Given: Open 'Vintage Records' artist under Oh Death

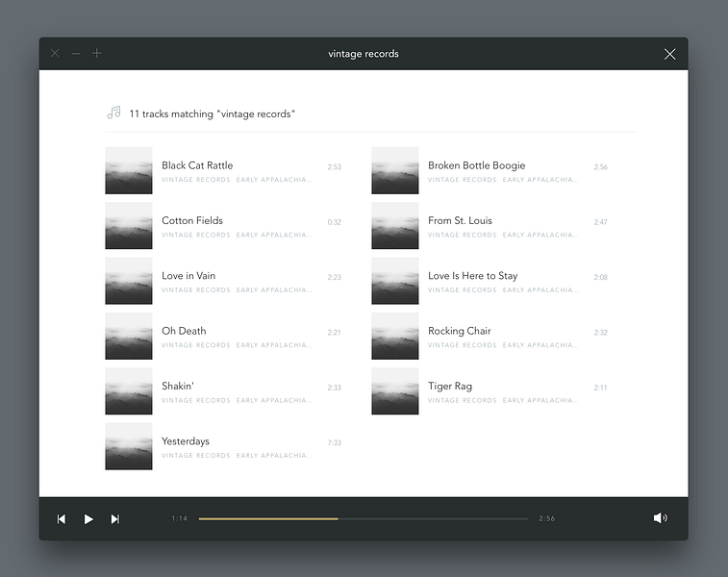Looking at the screenshot, I should tap(196, 345).
